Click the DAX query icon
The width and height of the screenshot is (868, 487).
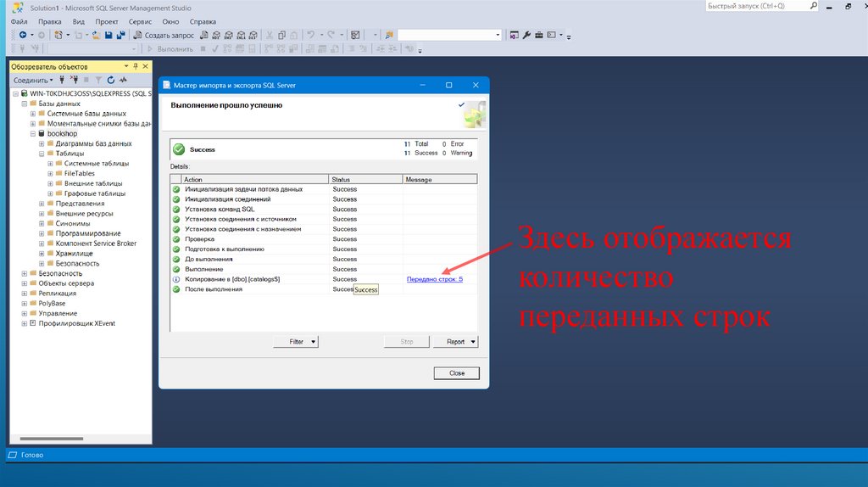tap(253, 35)
